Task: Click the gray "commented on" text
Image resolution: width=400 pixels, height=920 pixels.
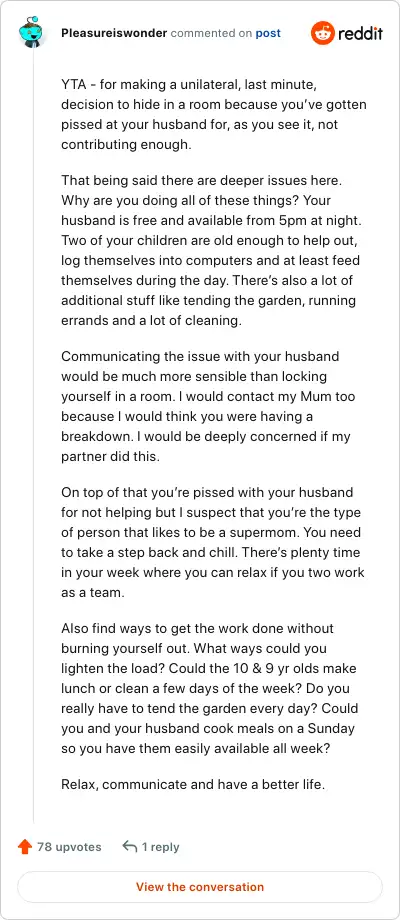Action: [211, 33]
